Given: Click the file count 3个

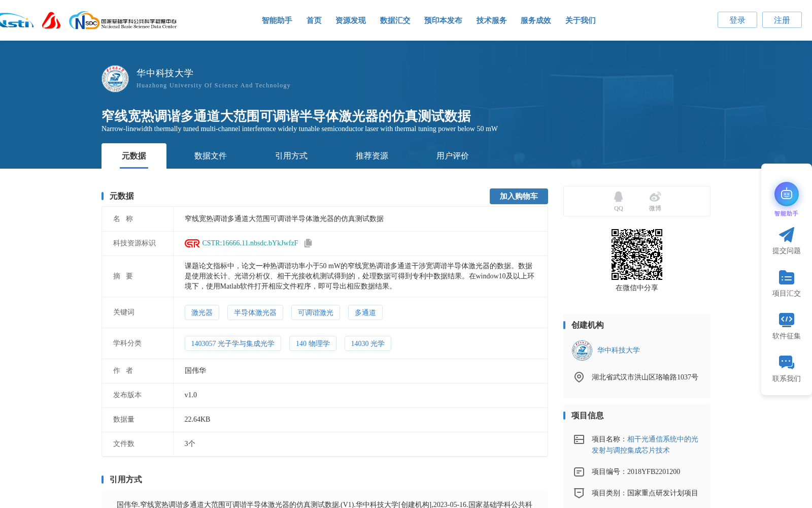Looking at the screenshot, I should pos(190,444).
